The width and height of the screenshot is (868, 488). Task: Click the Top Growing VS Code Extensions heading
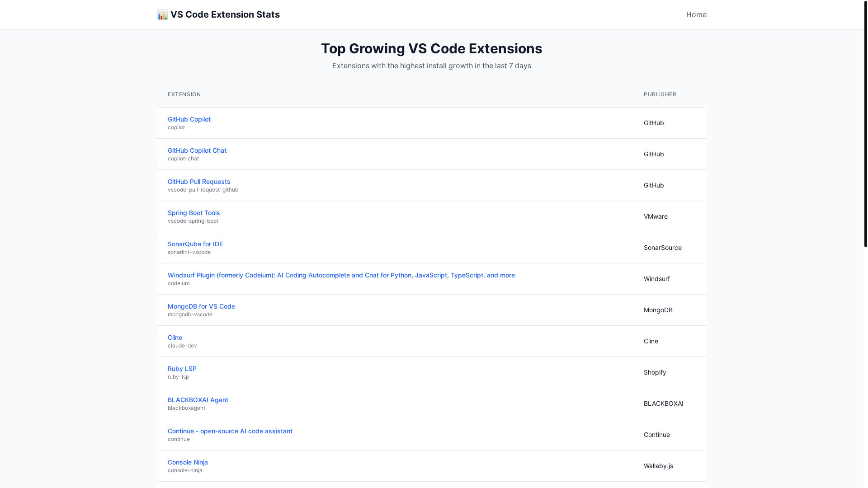[432, 48]
